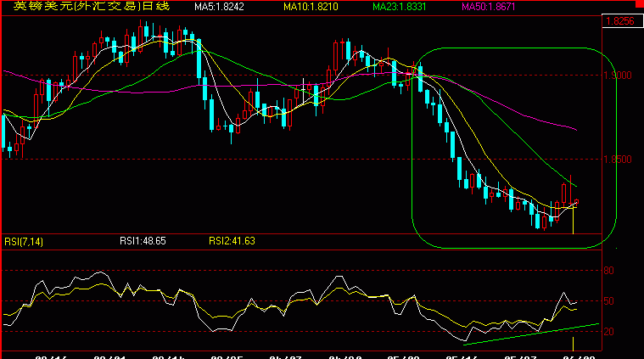644x359 pixels.
Task: Select the RSI 80 level label
Action: coord(608,271)
